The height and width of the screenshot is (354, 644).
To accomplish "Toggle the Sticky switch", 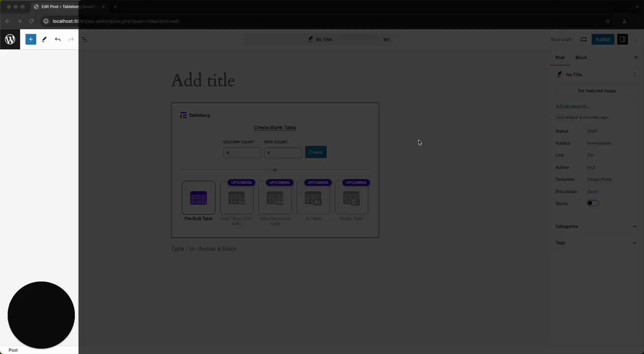I will [x=593, y=203].
